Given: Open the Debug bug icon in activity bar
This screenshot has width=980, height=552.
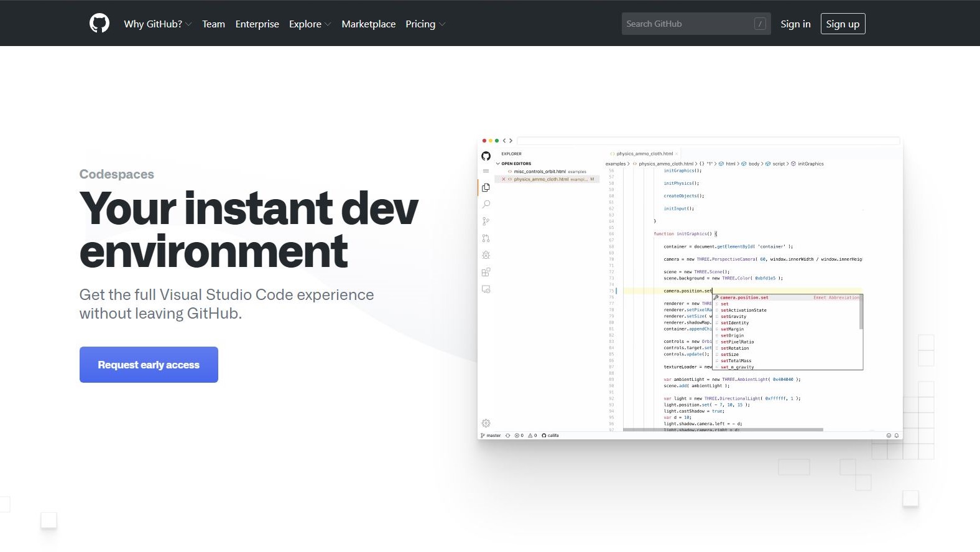Looking at the screenshot, I should [x=486, y=255].
